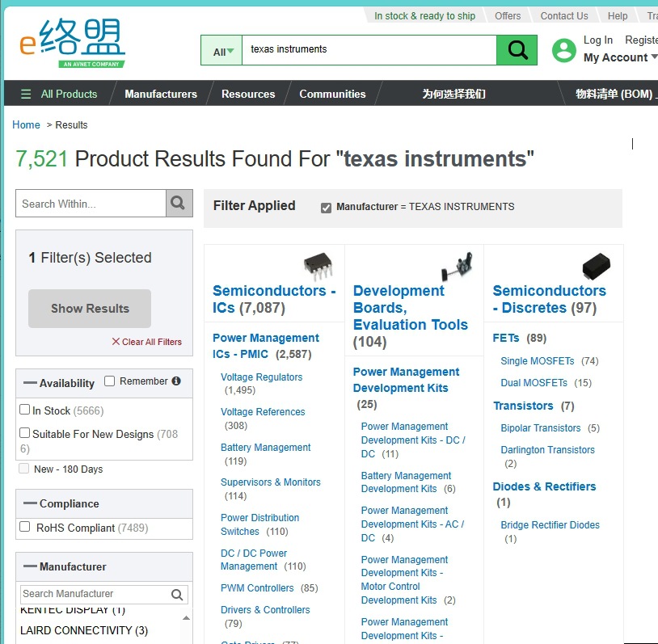Open Power Distribution Switches subcategory
Image resolution: width=658 pixels, height=644 pixels.
point(259,524)
